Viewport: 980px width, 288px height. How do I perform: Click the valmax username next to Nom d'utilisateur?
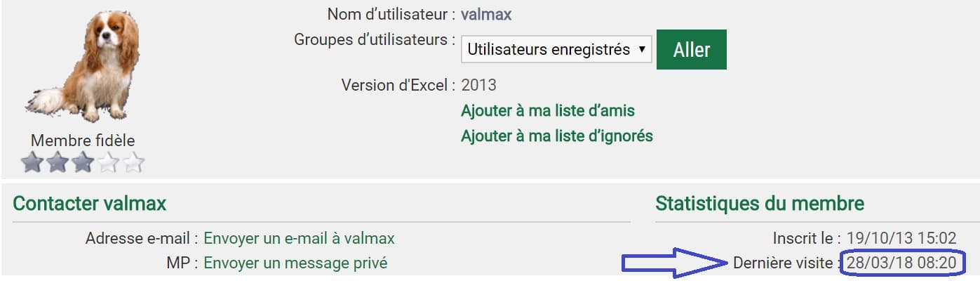tap(486, 14)
